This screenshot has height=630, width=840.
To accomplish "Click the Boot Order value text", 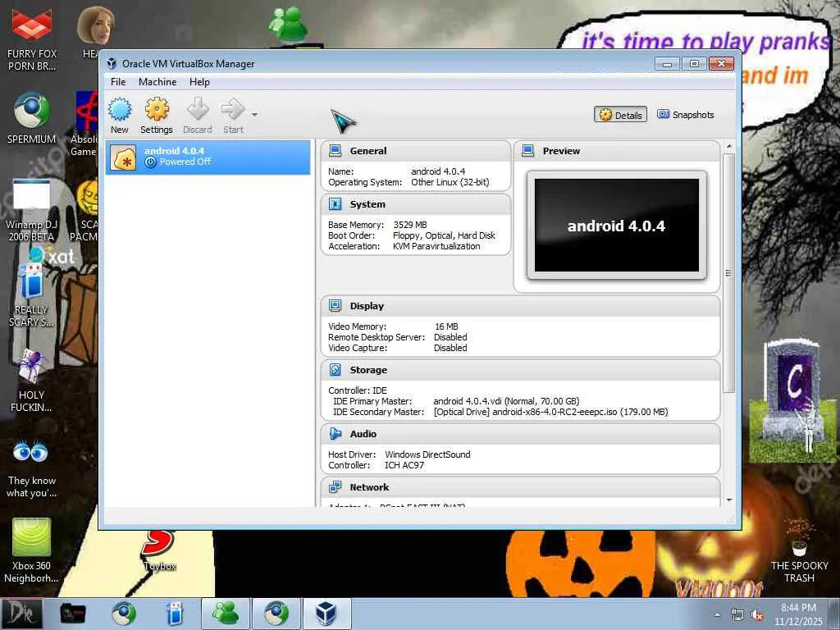I will click(x=444, y=235).
